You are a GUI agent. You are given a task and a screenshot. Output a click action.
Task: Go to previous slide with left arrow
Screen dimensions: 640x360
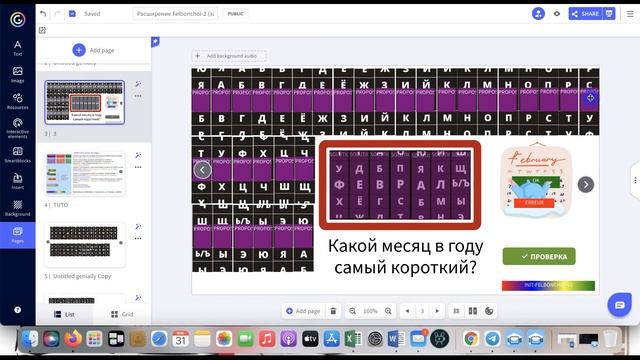pyautogui.click(x=202, y=170)
